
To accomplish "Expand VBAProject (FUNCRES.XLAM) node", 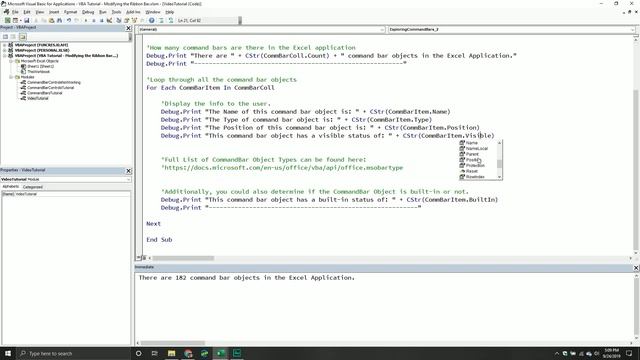I will pos(4,45).
